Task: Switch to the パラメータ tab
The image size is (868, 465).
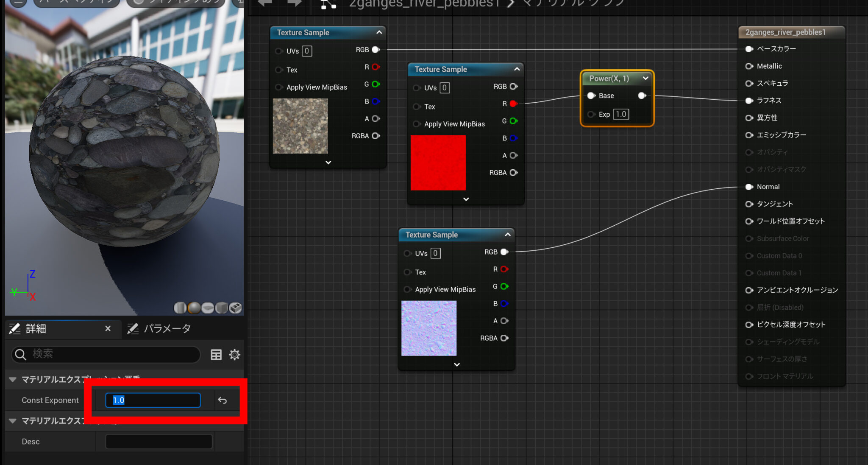Action: 167,328
